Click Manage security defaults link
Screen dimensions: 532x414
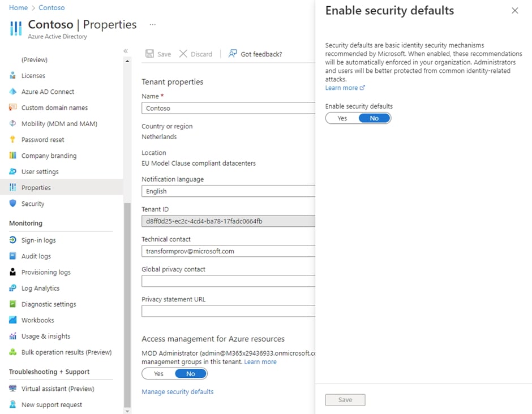[x=178, y=391]
